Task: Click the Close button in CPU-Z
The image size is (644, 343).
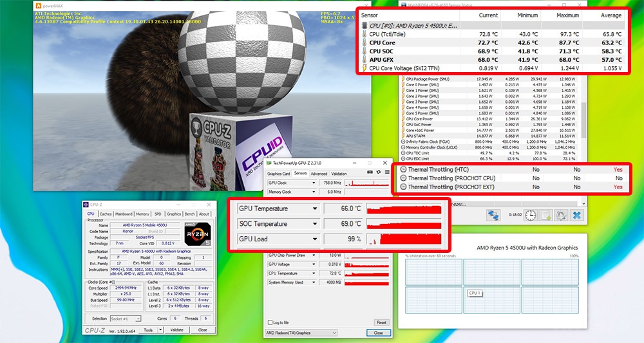Action: [202, 330]
